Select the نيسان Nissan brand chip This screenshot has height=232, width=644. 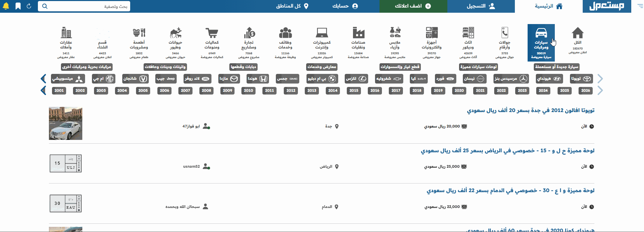474,79
